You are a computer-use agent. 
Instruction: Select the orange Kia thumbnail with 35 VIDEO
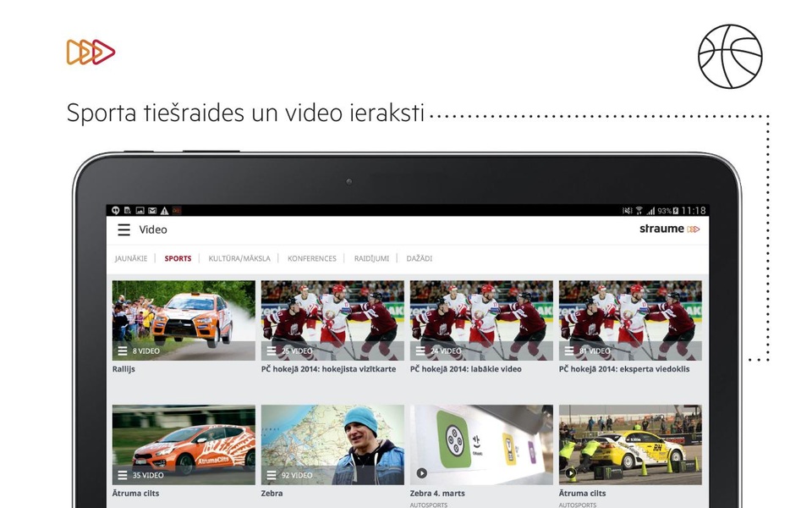click(x=184, y=444)
